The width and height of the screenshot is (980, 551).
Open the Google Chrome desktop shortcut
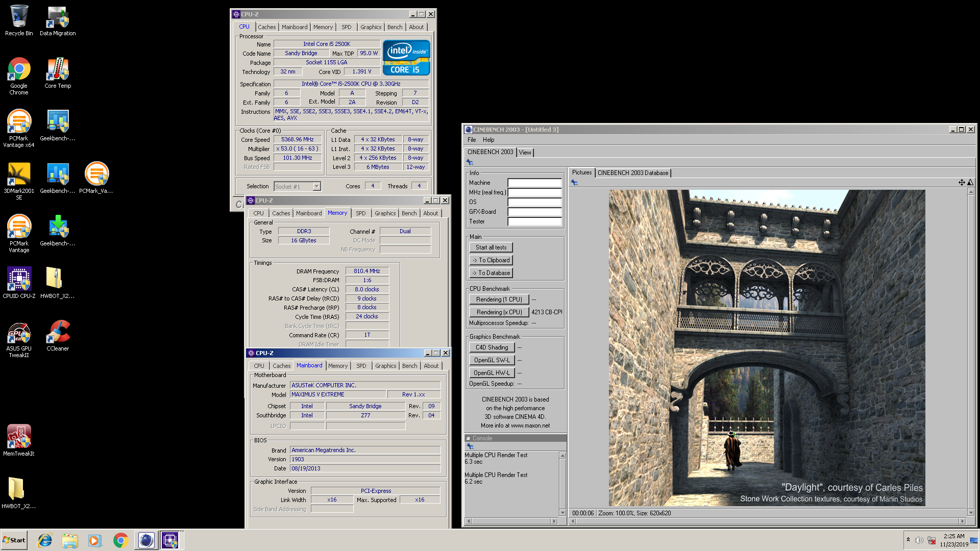19,76
